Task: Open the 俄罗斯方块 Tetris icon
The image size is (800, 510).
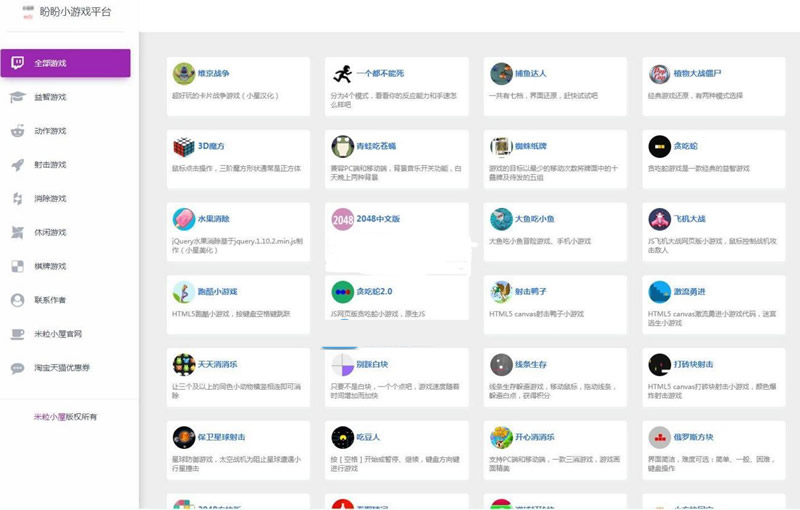Action: click(659, 437)
